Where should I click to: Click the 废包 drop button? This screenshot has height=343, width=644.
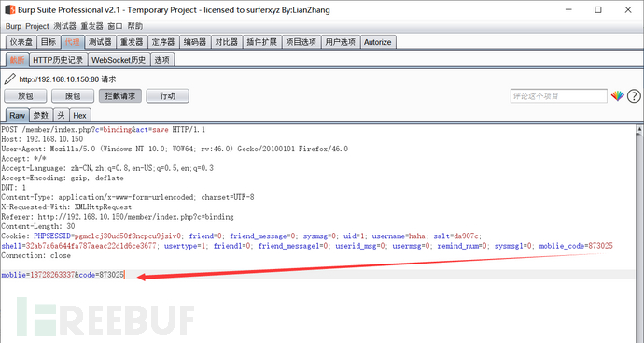point(73,96)
